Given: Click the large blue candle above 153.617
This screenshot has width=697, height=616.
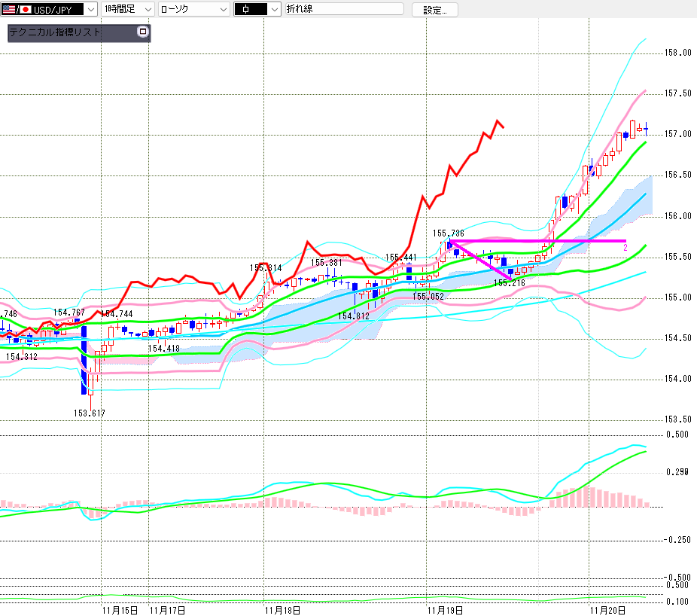Looking at the screenshot, I should 84,360.
